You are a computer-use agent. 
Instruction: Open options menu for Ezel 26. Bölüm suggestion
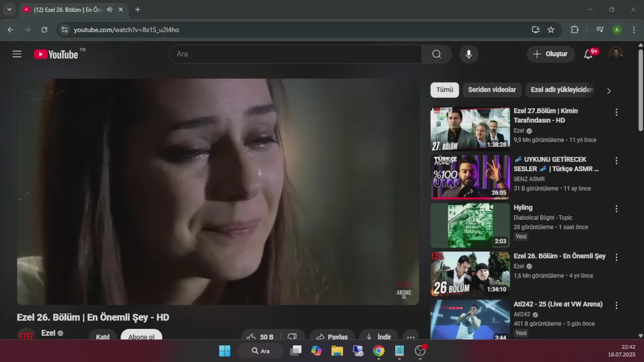click(x=616, y=257)
